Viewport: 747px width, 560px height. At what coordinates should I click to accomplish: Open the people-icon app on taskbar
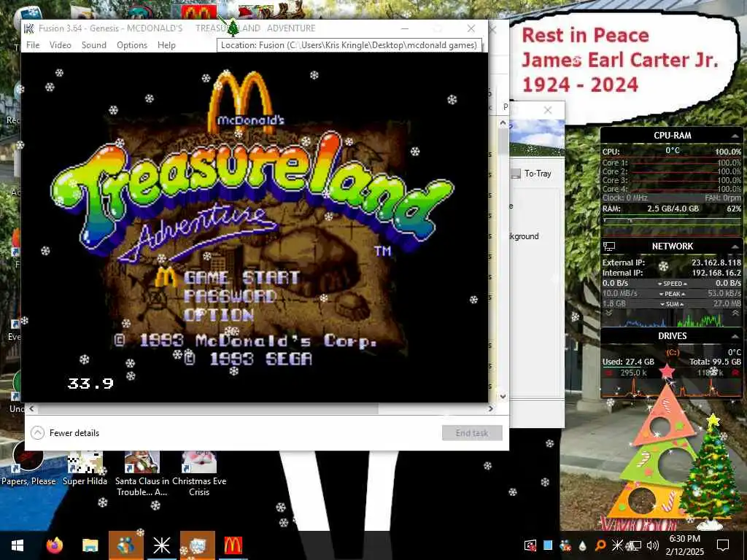(125, 545)
